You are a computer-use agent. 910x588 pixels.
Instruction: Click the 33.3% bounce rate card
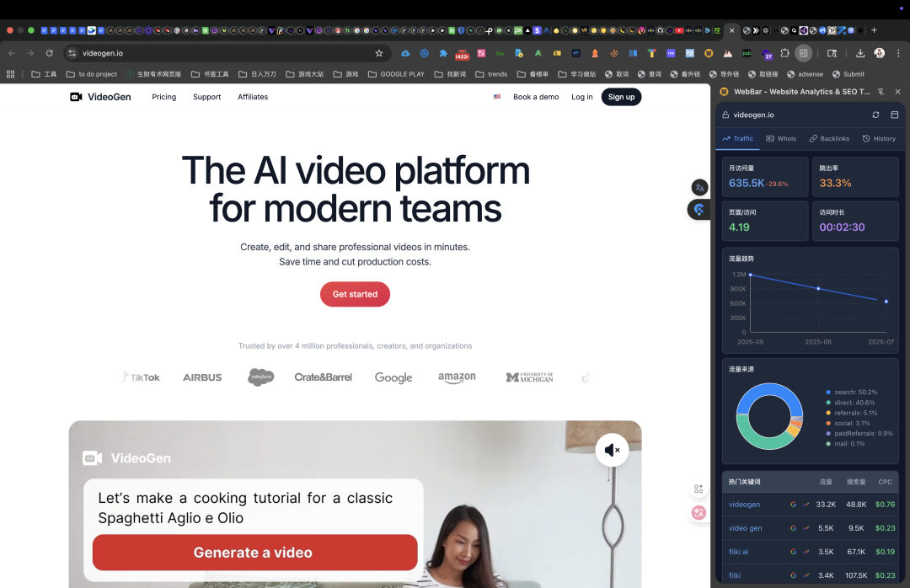tap(855, 177)
